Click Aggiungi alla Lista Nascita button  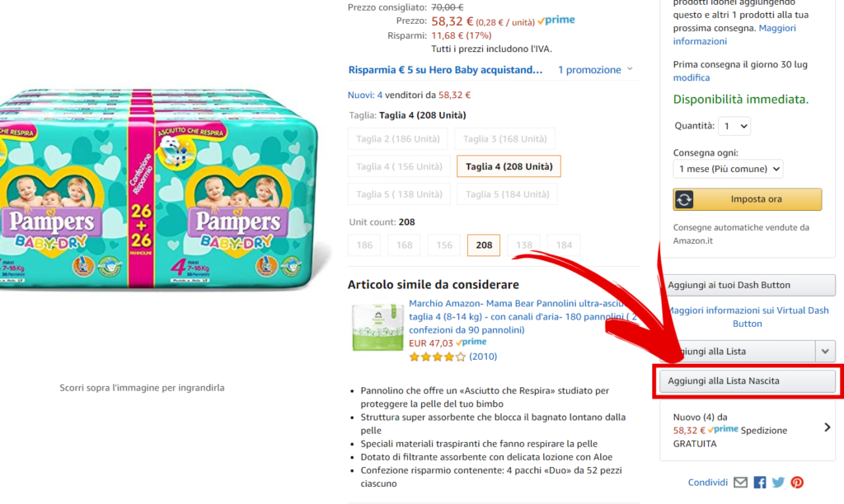point(748,381)
